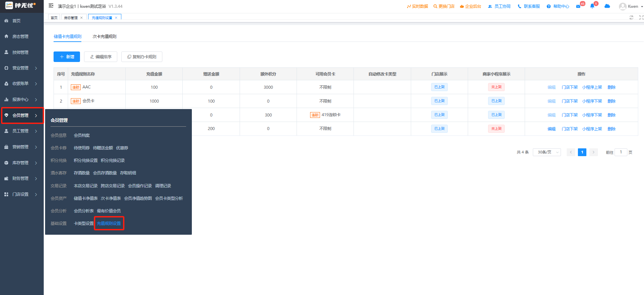Expand 营销管理 sidebar menu

tap(22, 147)
